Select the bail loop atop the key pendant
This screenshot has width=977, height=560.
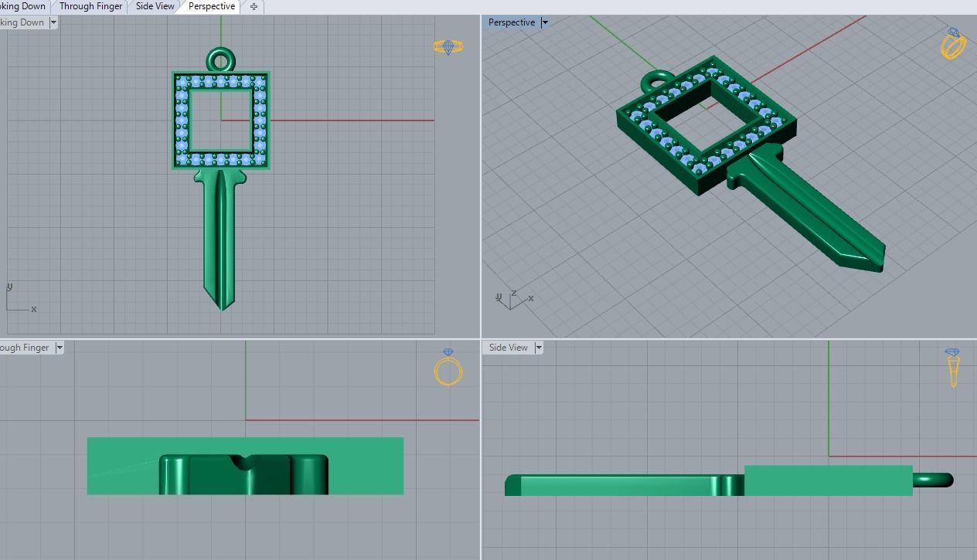(x=220, y=60)
